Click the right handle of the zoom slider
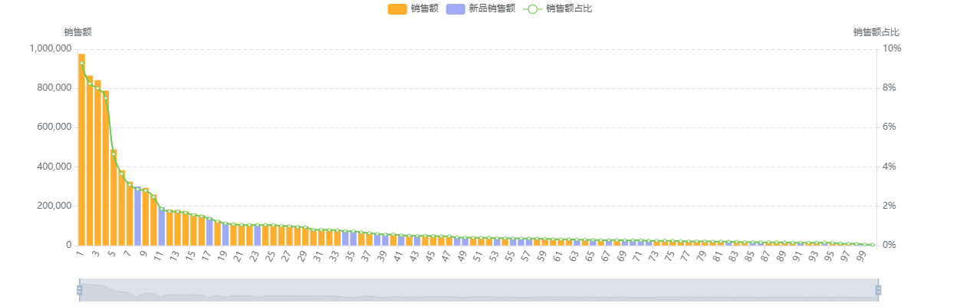 click(878, 290)
